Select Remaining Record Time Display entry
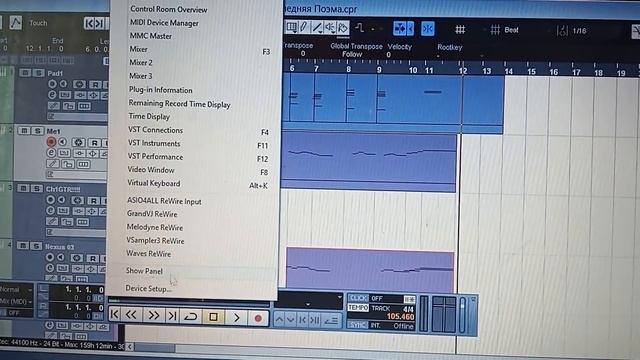Image resolution: width=640 pixels, height=360 pixels. pos(179,104)
